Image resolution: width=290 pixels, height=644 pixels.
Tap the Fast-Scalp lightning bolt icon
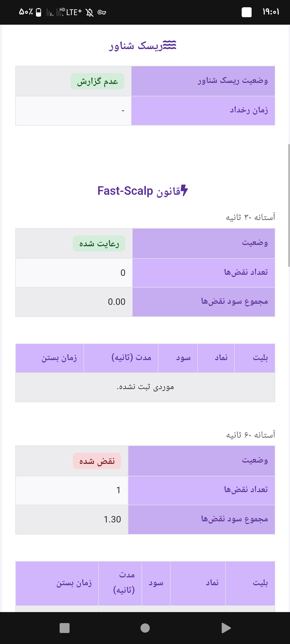click(x=184, y=190)
